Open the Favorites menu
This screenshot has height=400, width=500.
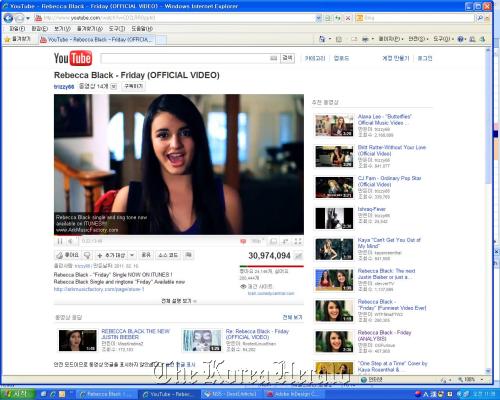tap(90, 29)
